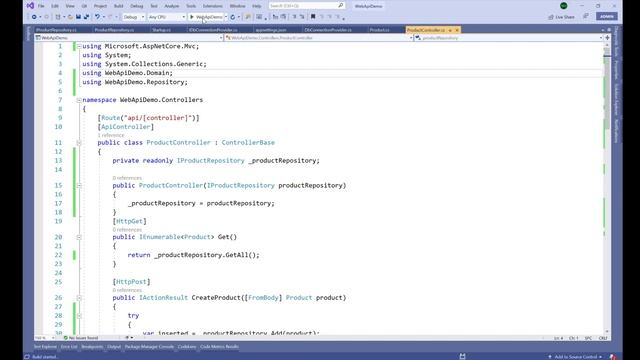Click the vertical editor scrollbar
The width and height of the screenshot is (640, 360).
click(x=607, y=188)
